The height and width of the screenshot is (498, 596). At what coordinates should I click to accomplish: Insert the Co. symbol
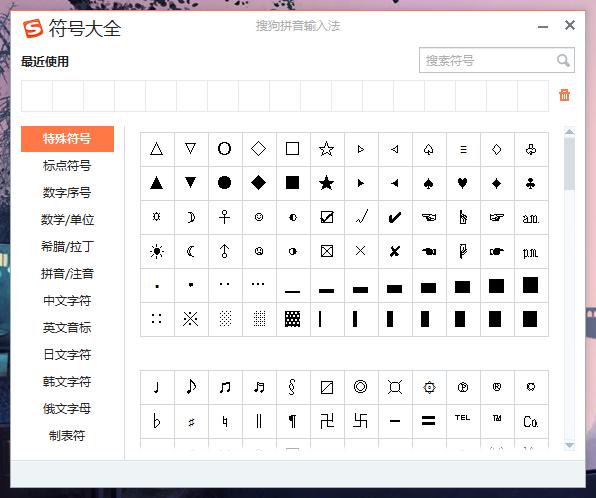531,421
